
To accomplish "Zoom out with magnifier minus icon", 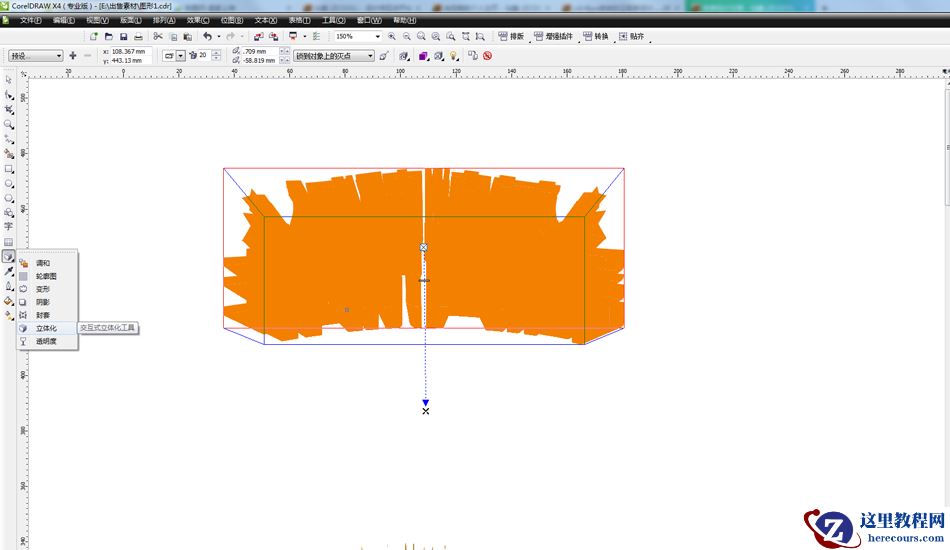I will click(x=407, y=37).
